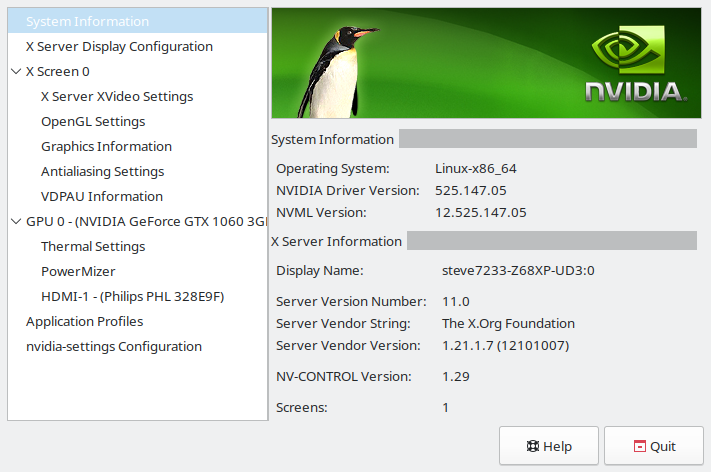Viewport: 711px width, 472px height.
Task: View VDPAU Information
Action: pos(102,196)
